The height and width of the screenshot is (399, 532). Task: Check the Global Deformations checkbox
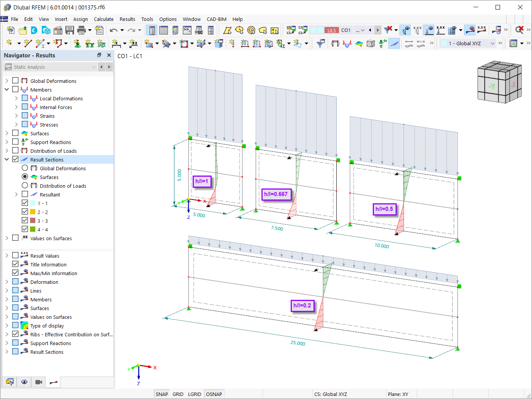pyautogui.click(x=15, y=81)
